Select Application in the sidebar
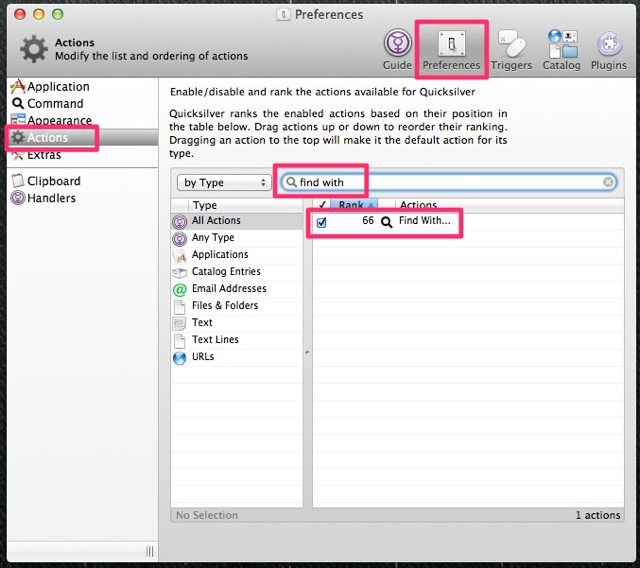The width and height of the screenshot is (640, 568). pos(83,87)
